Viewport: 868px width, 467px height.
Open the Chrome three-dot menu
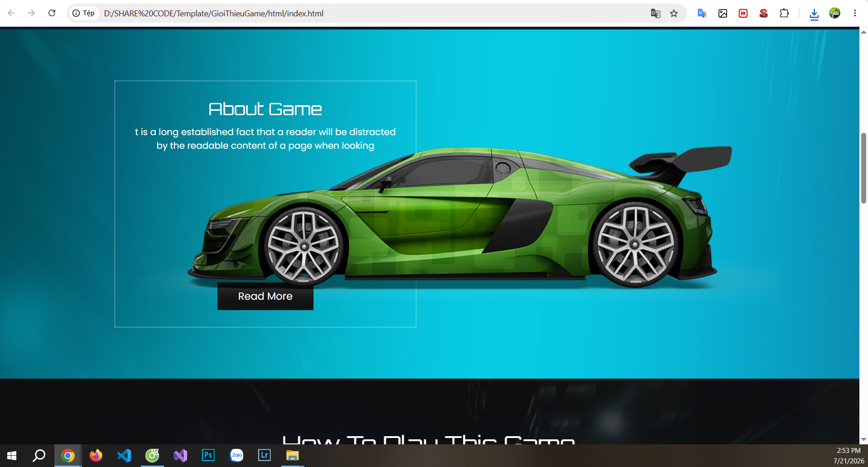click(855, 13)
